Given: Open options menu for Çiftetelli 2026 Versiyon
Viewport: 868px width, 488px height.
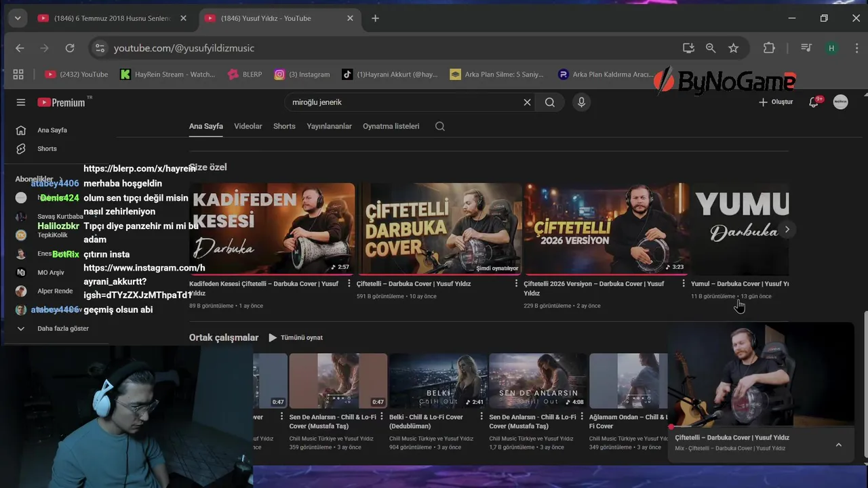Looking at the screenshot, I should coord(684,283).
